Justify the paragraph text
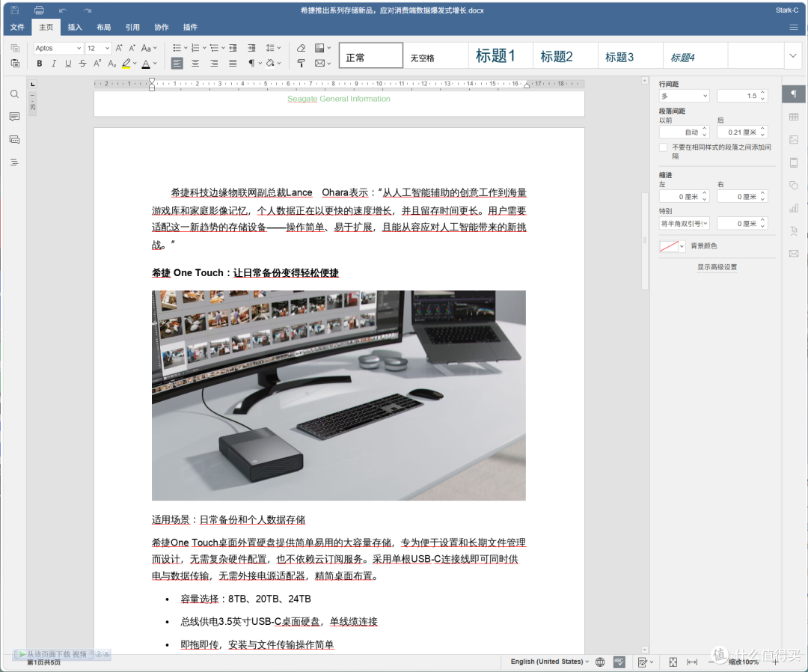Image resolution: width=808 pixels, height=672 pixels. click(x=233, y=64)
